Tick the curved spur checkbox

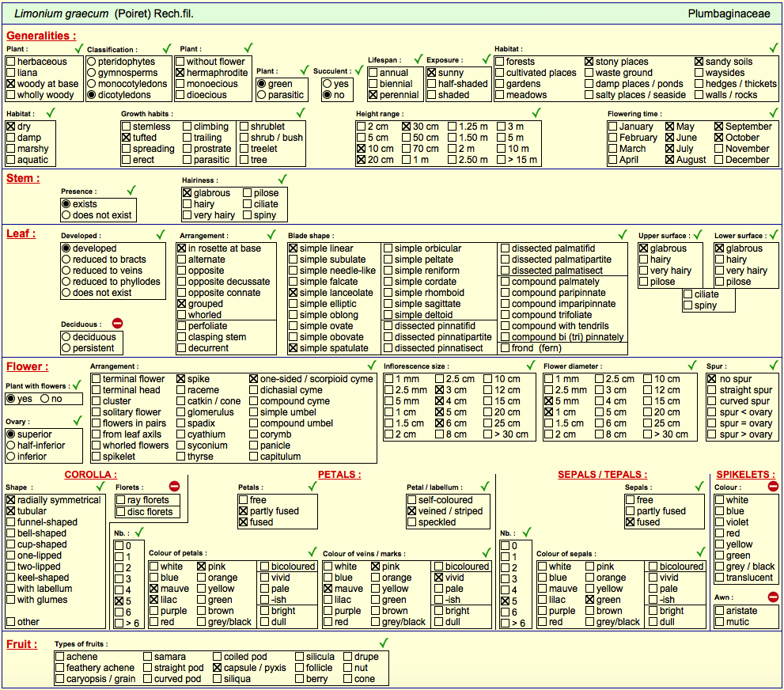pos(712,401)
